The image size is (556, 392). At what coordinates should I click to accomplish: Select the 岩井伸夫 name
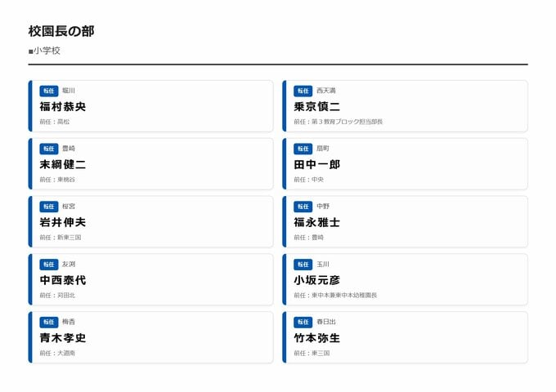tap(63, 222)
